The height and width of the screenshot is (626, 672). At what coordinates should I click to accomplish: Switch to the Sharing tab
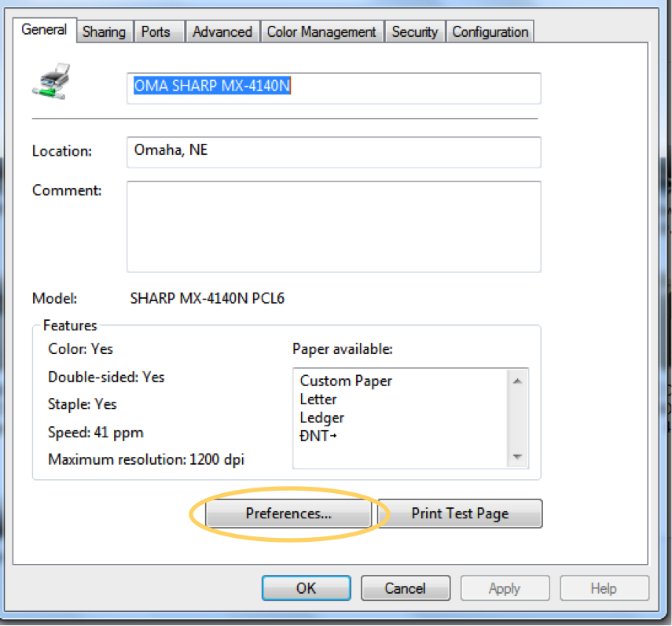tap(104, 32)
